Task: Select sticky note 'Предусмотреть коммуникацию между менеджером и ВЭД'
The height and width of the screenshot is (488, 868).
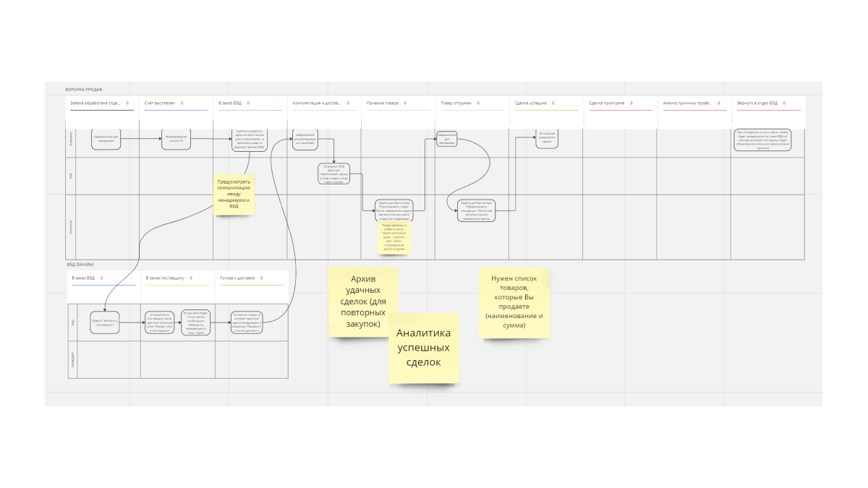Action: pos(234,193)
